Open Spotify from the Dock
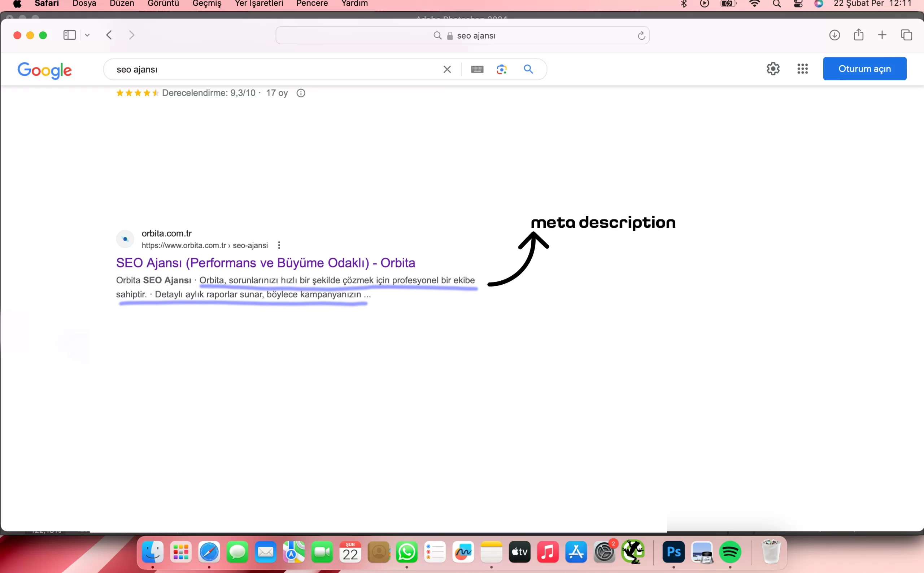The height and width of the screenshot is (573, 924). pos(730,552)
